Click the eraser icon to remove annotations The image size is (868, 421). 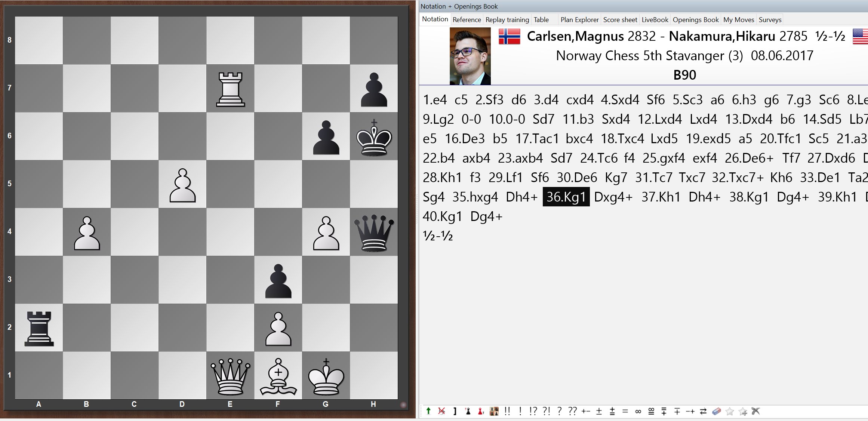pos(716,411)
